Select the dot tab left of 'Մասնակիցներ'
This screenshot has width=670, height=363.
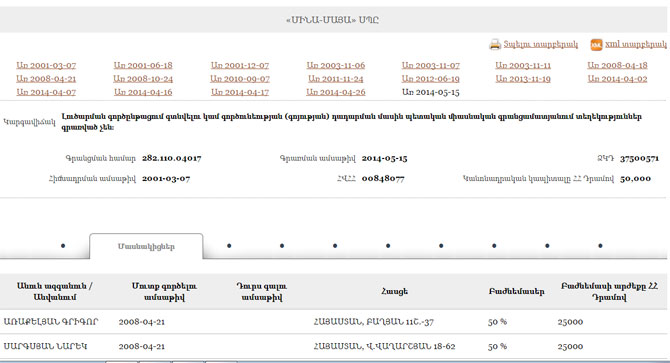click(63, 246)
